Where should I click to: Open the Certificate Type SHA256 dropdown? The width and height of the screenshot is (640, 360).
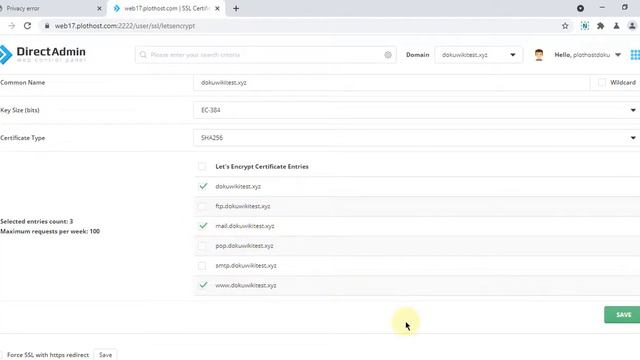pyautogui.click(x=417, y=138)
